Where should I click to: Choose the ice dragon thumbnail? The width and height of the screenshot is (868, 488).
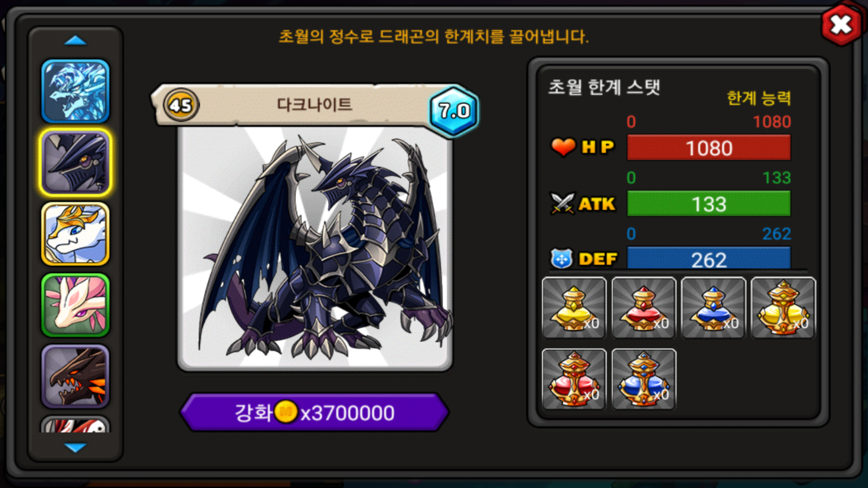75,91
